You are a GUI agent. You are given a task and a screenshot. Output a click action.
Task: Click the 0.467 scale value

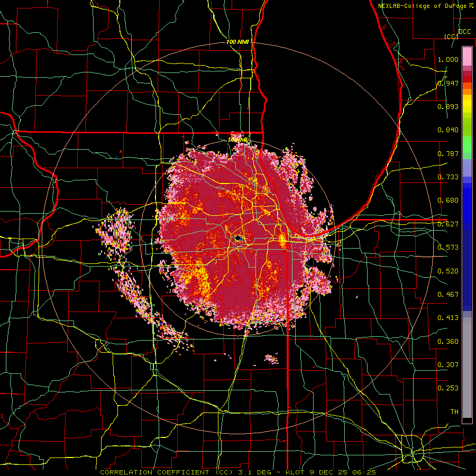click(448, 295)
